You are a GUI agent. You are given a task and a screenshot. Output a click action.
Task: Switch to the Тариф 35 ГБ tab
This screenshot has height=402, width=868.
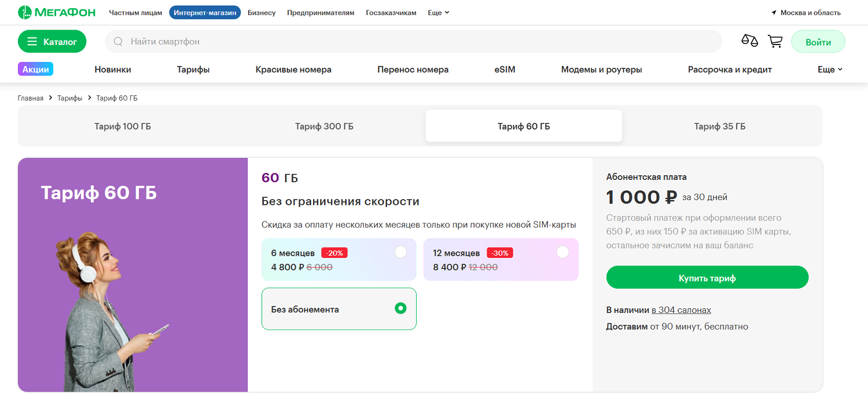[x=719, y=125]
